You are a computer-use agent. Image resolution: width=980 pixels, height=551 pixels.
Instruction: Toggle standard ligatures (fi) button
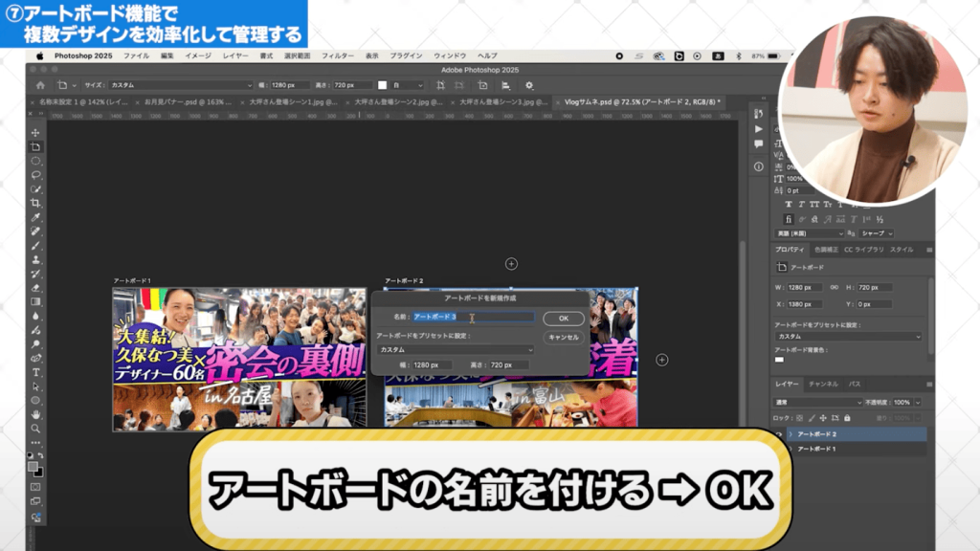pos(789,219)
